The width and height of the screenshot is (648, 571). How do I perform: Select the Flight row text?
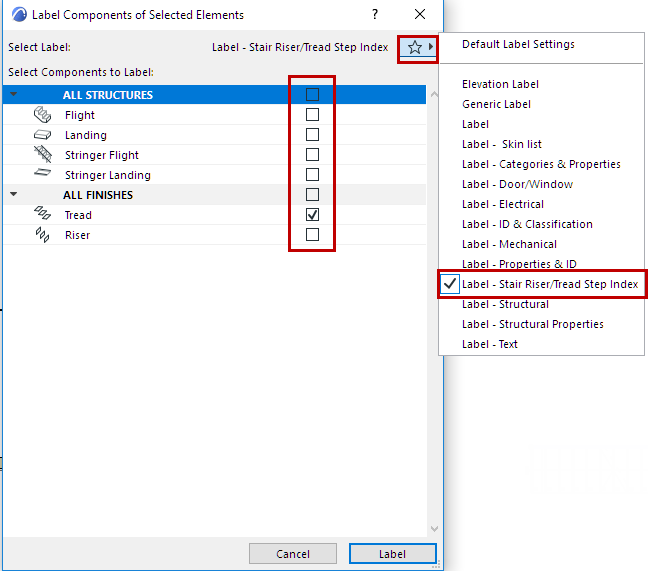tap(80, 115)
